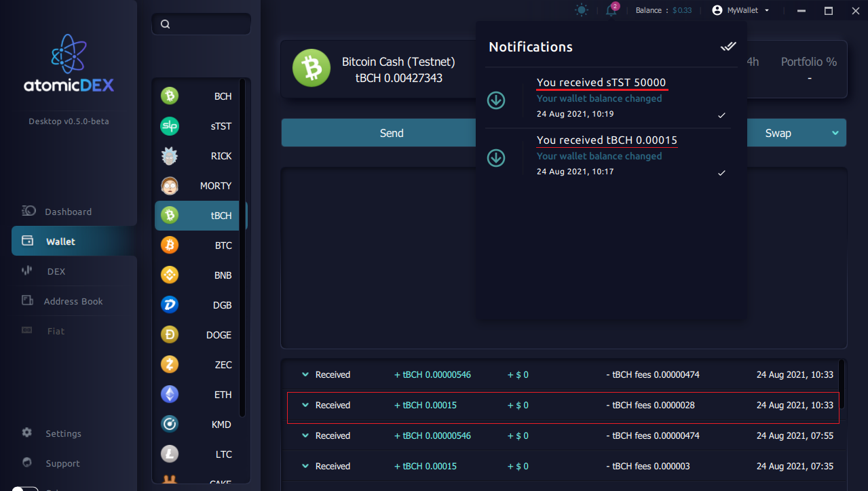Image resolution: width=868 pixels, height=491 pixels.
Task: Click the tBCH received download arrow icon
Action: tap(496, 158)
